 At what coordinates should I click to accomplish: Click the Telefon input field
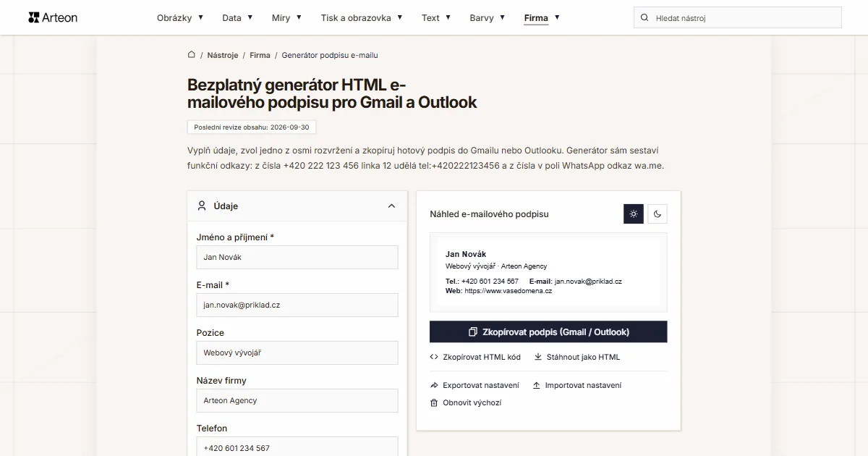point(297,447)
